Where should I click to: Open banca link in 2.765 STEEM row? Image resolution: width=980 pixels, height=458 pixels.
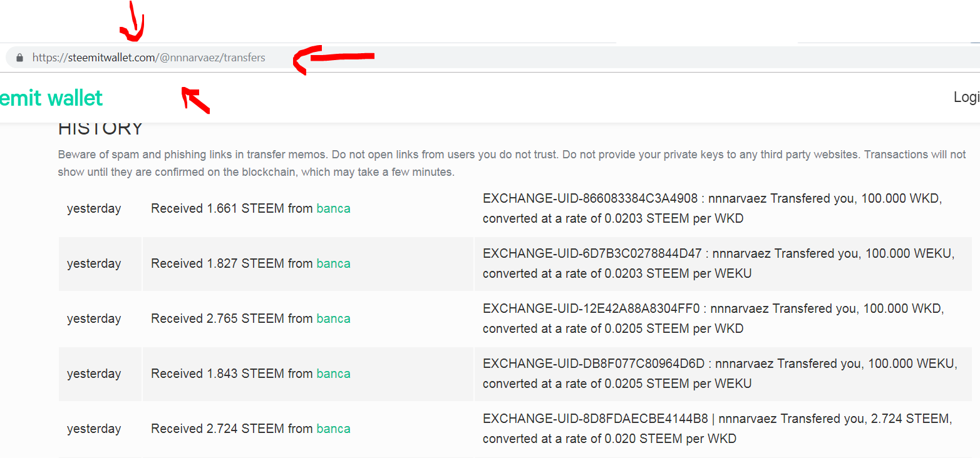click(x=333, y=318)
